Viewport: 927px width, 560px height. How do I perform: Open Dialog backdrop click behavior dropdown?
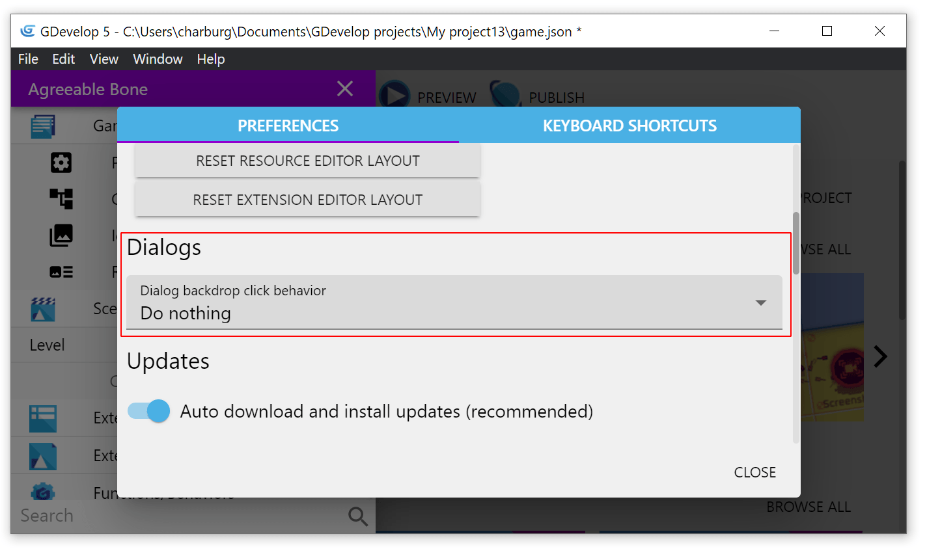(x=454, y=302)
